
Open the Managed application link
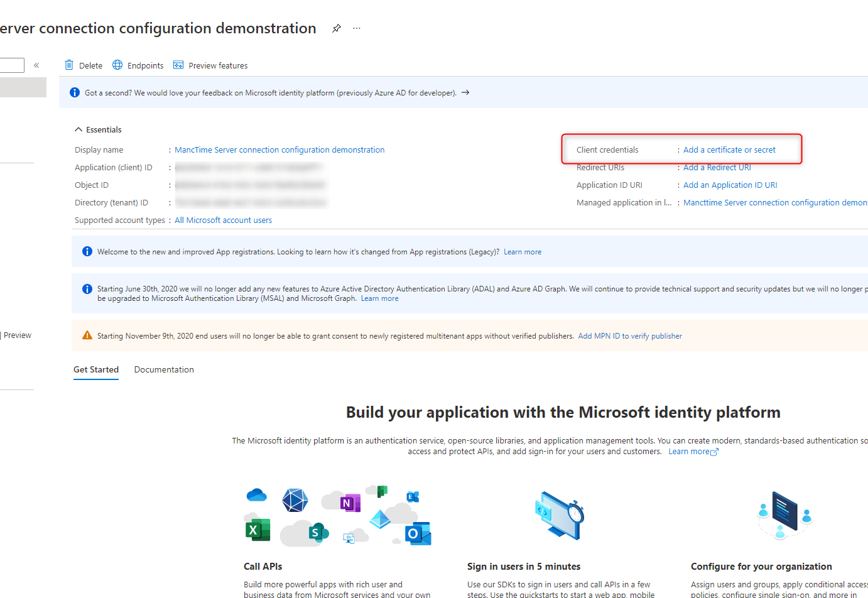coord(774,202)
